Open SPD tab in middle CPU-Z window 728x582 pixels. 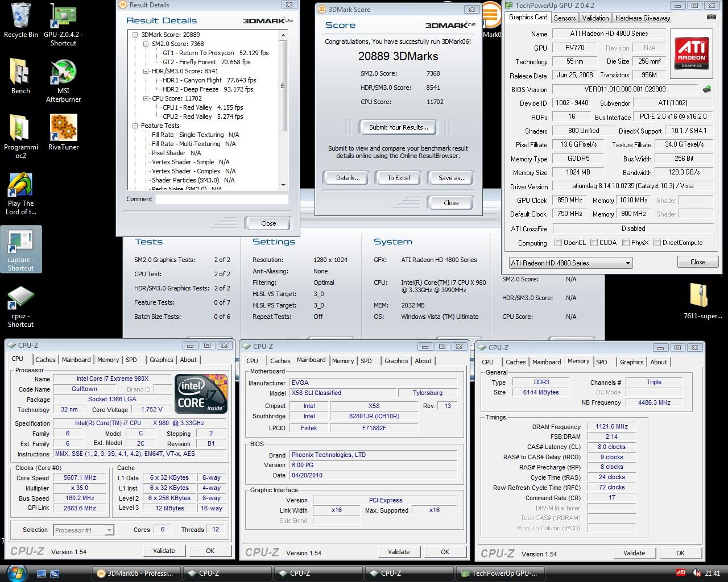coord(366,361)
